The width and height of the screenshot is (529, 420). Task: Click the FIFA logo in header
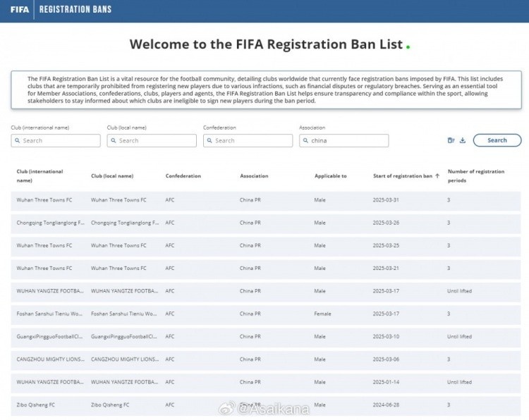tap(19, 10)
